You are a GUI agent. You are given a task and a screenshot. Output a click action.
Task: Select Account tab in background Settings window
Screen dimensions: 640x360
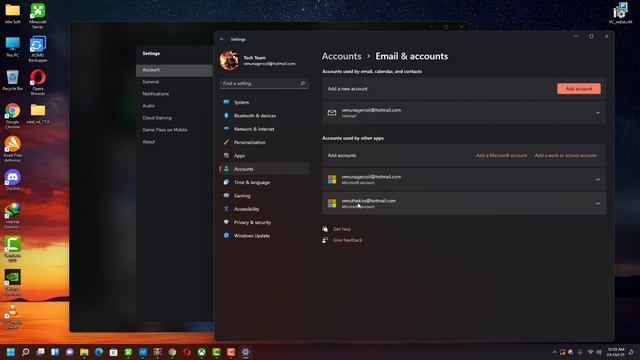coord(174,70)
